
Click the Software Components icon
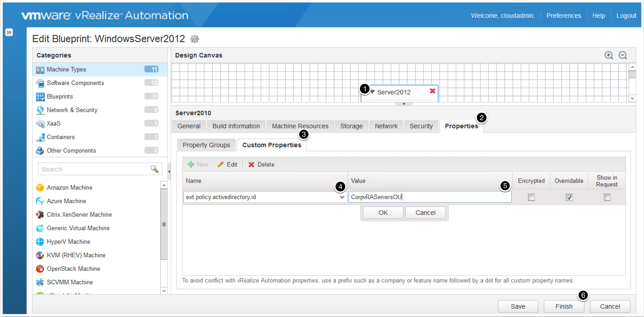click(40, 83)
